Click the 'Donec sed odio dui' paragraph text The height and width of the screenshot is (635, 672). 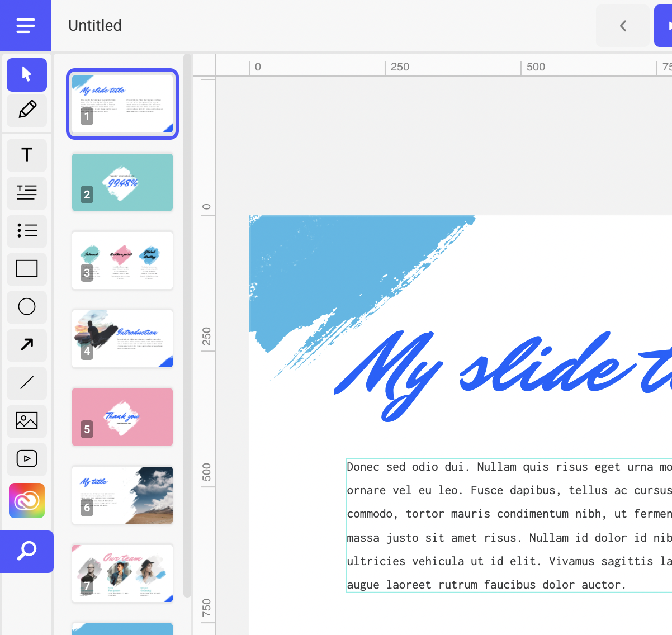[x=509, y=525]
